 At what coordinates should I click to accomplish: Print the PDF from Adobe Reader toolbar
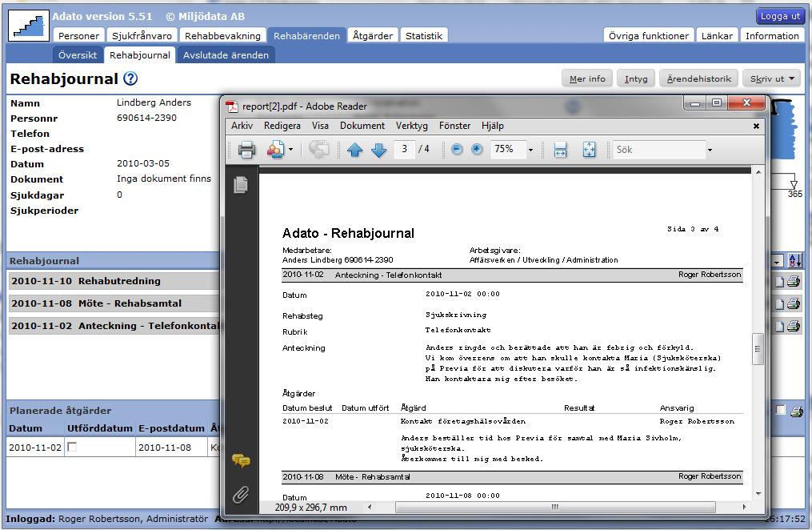[x=246, y=150]
